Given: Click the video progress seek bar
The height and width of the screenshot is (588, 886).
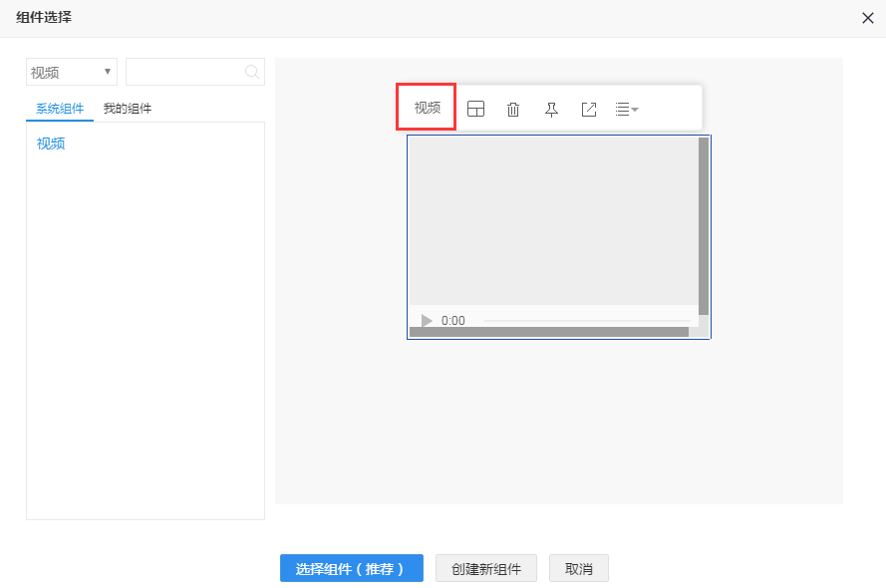Looking at the screenshot, I should click(x=583, y=321).
